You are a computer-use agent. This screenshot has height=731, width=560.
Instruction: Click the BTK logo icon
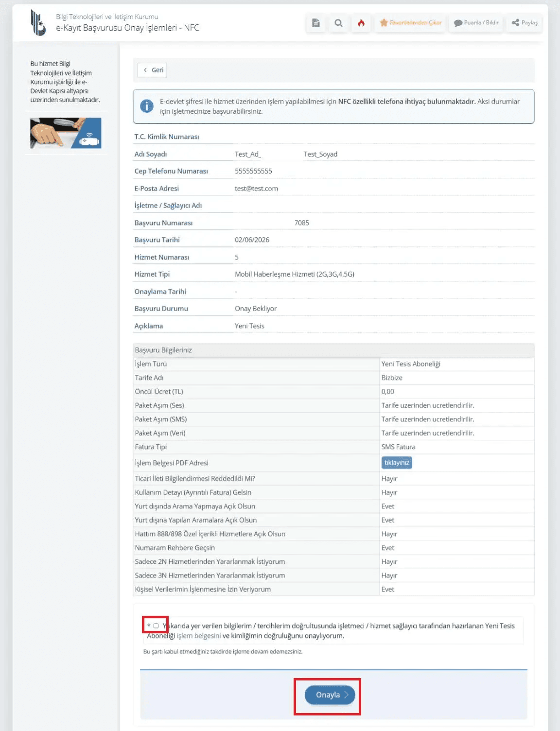(x=38, y=23)
